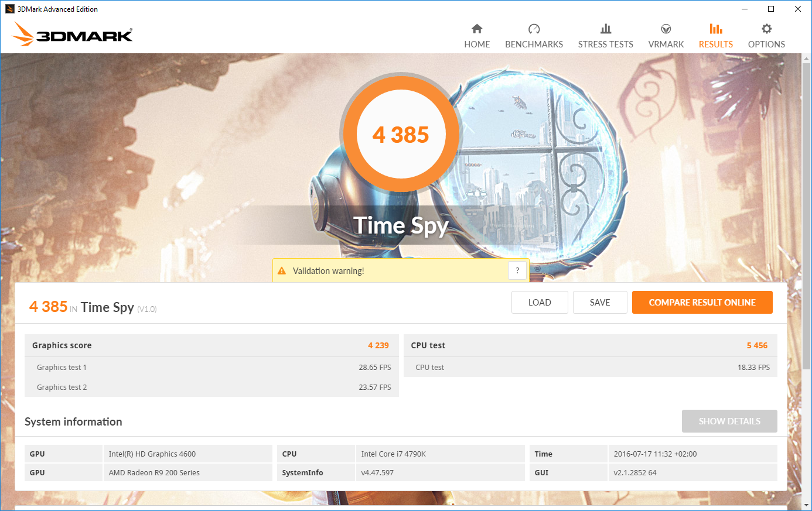The width and height of the screenshot is (812, 511).
Task: Click the 3DMark title bar app icon
Action: [x=9, y=9]
